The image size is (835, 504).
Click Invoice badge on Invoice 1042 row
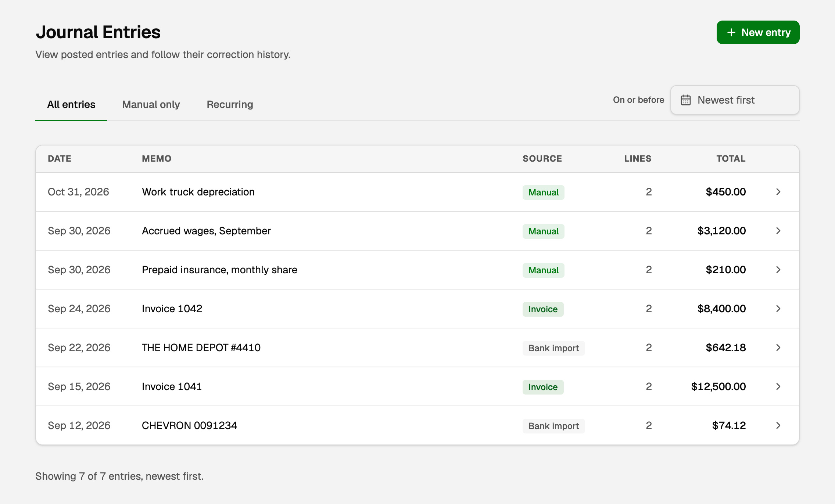point(543,309)
